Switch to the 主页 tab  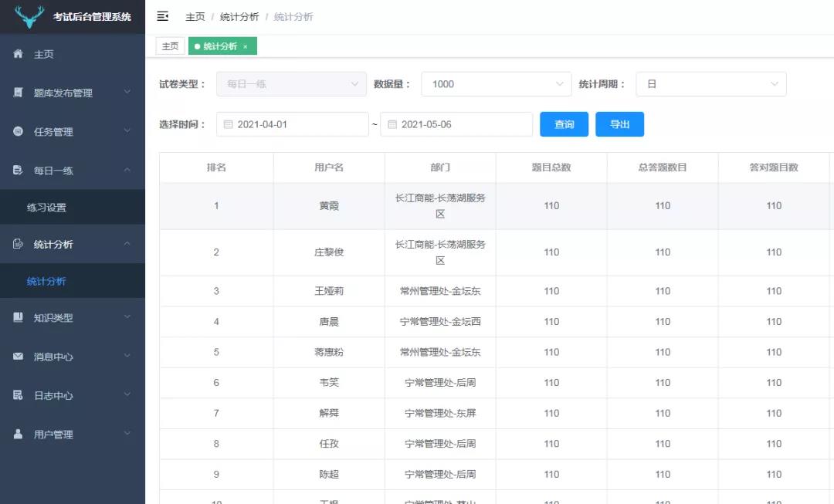point(170,46)
